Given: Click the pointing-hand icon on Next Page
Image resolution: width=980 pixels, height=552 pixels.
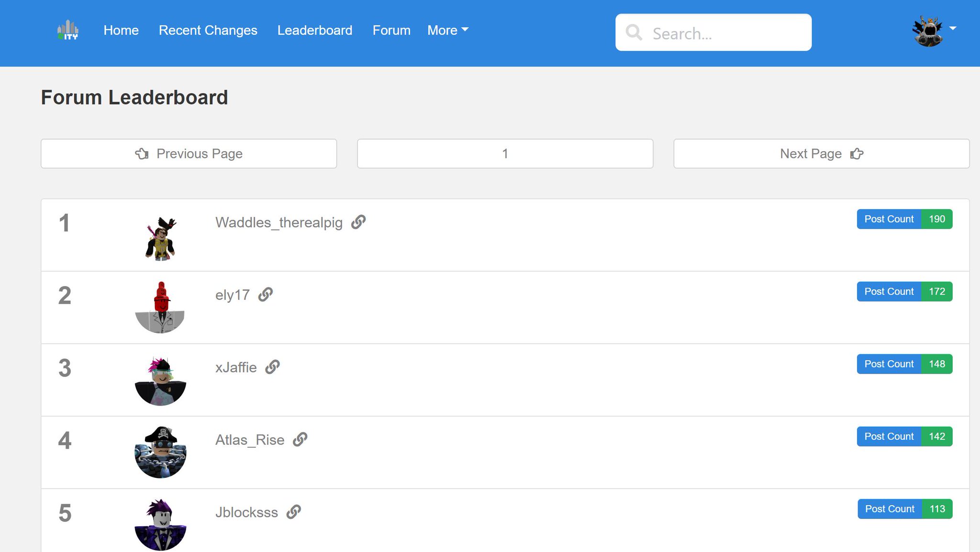Looking at the screenshot, I should 857,154.
